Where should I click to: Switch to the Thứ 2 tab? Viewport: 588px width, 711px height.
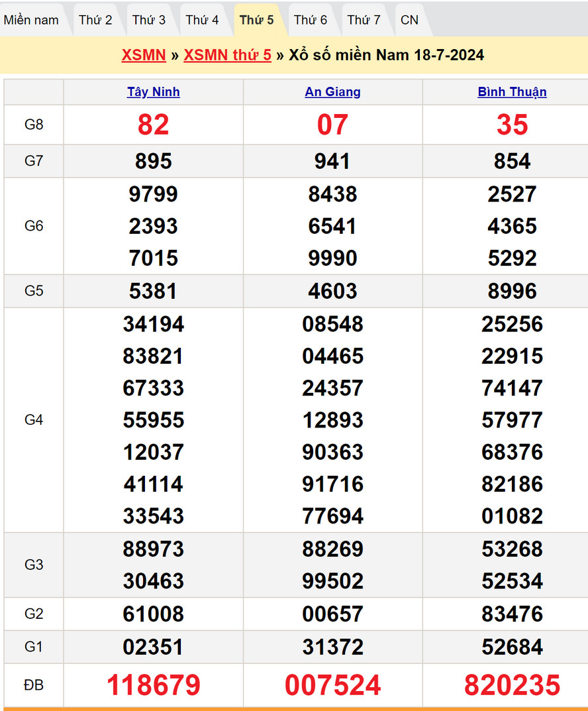point(95,20)
